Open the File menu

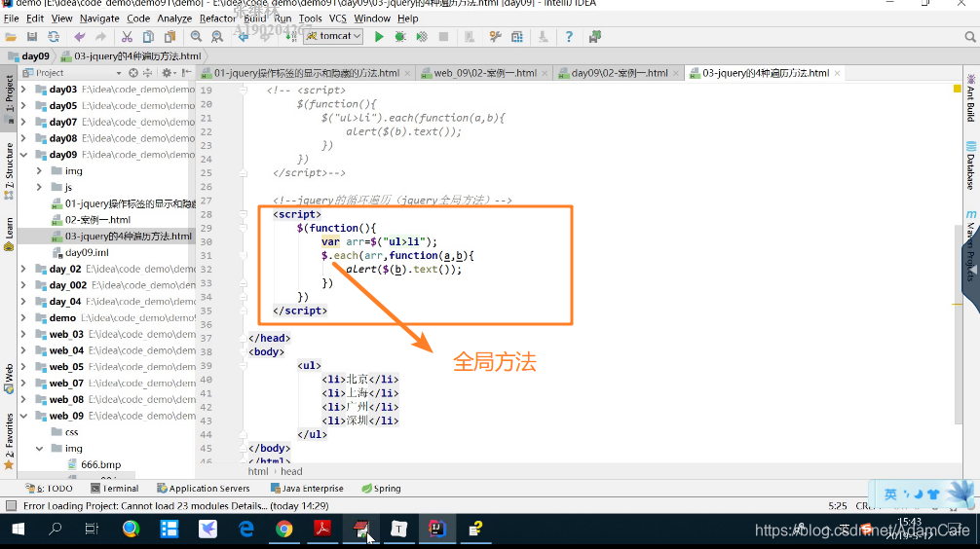click(12, 18)
